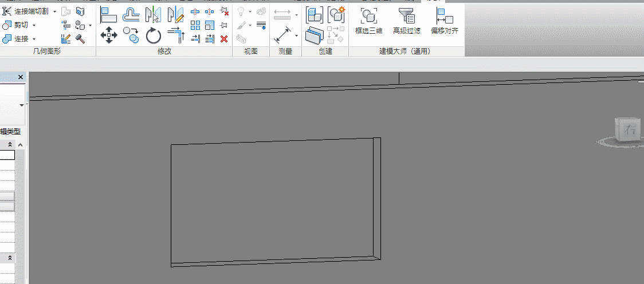Select the 连接 (Join geometry) tool

click(x=15, y=39)
